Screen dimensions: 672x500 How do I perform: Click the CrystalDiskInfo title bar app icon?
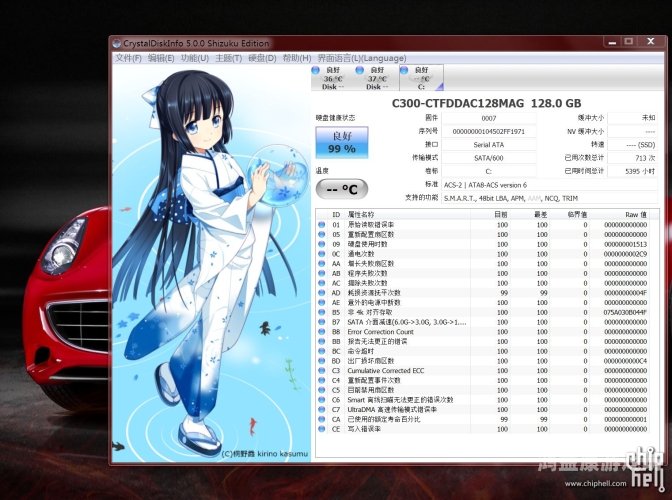coord(116,43)
